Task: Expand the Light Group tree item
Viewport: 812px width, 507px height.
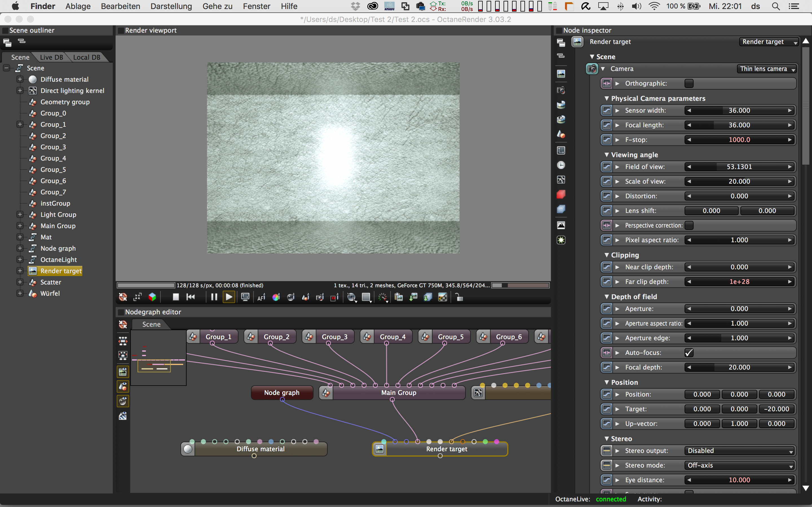Action: point(20,215)
